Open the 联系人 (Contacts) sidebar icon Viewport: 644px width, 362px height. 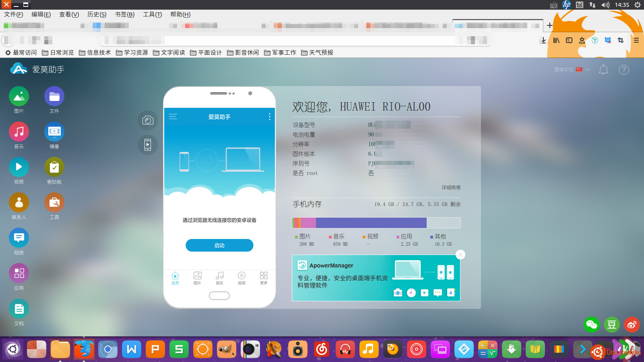point(19,203)
